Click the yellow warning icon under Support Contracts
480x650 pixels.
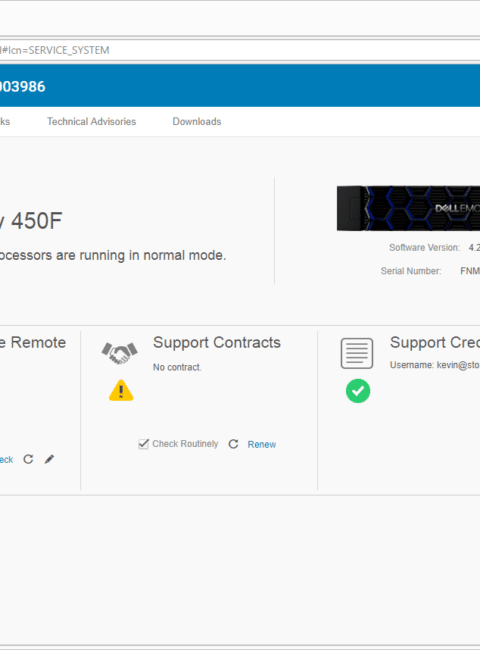[121, 390]
